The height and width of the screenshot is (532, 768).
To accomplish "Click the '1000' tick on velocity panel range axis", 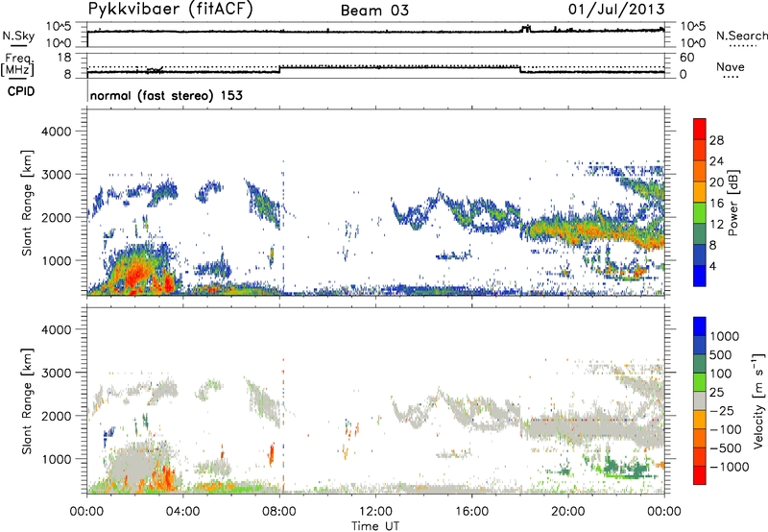I will (56, 459).
